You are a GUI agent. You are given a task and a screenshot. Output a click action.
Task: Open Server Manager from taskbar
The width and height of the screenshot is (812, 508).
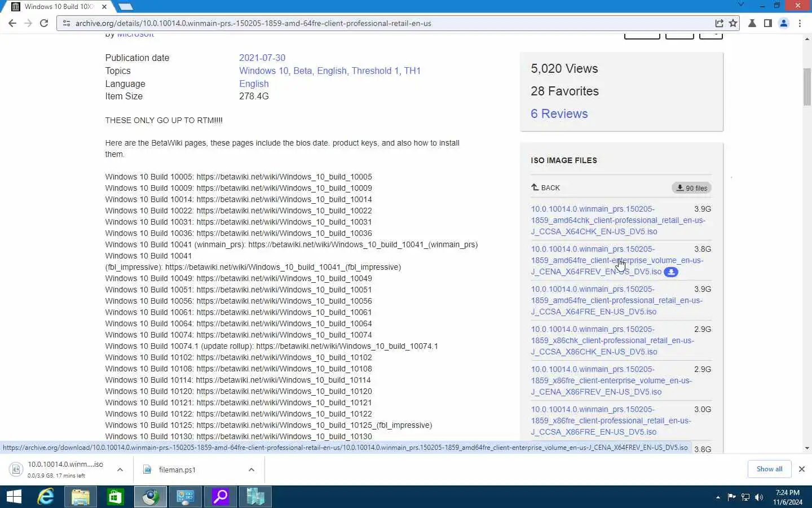tap(255, 497)
